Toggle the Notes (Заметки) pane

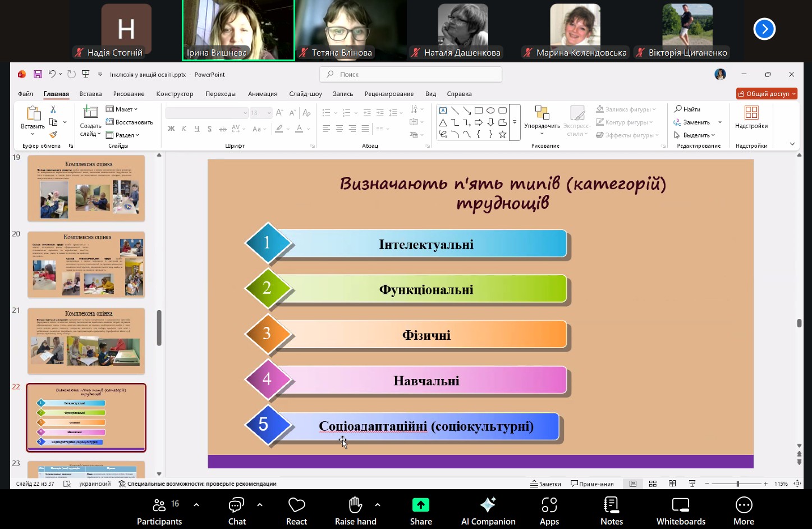point(545,484)
